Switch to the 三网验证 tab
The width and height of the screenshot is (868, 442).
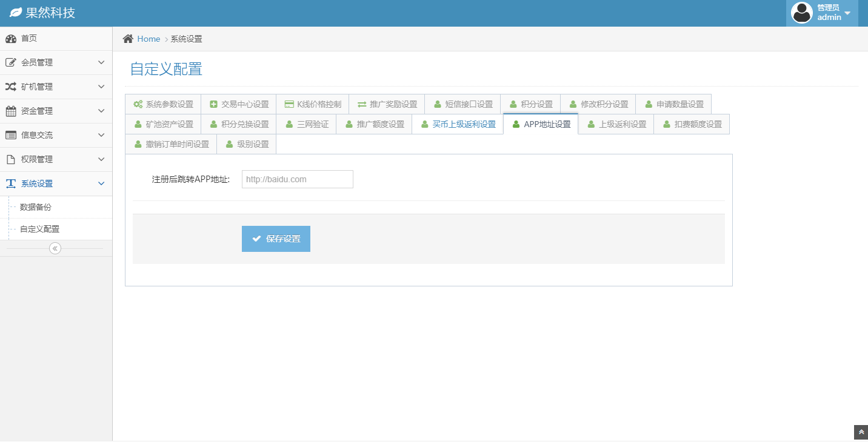[x=306, y=124]
